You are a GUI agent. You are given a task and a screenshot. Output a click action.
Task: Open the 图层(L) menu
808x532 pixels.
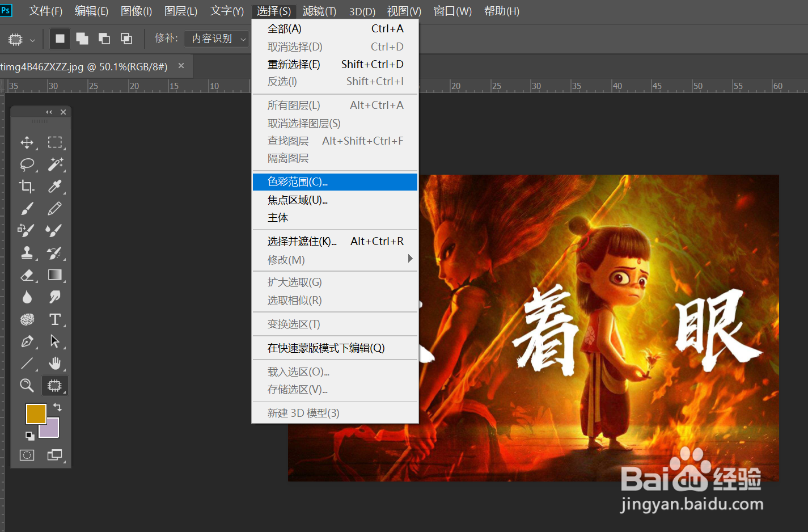181,11
